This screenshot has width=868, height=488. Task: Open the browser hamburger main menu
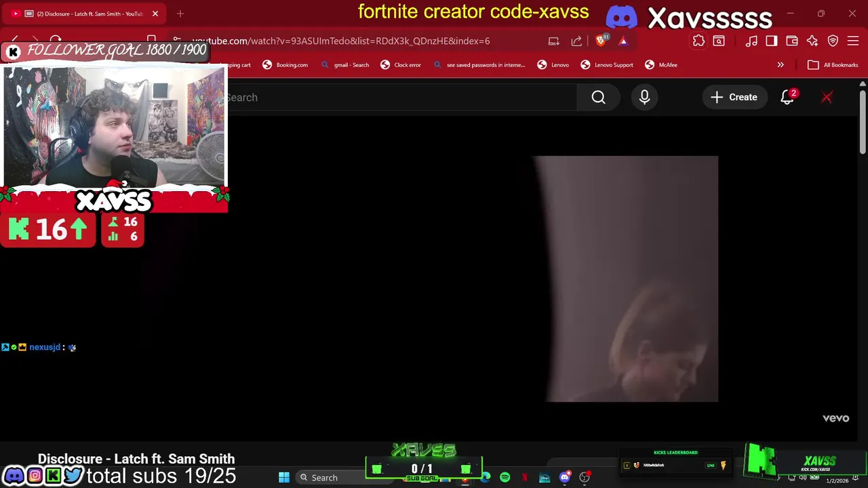pyautogui.click(x=853, y=41)
